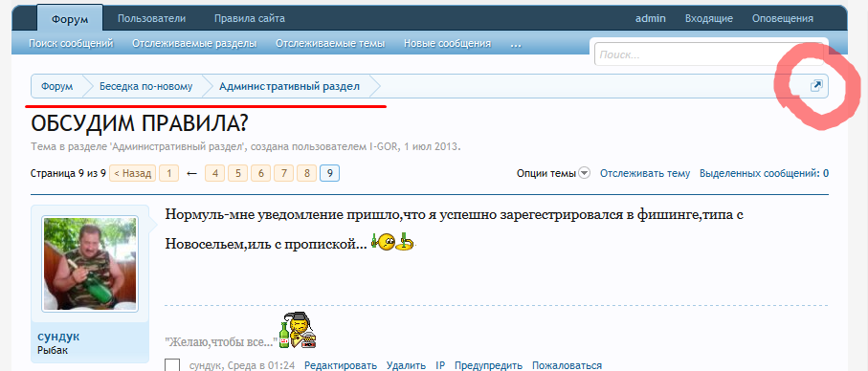Image resolution: width=868 pixels, height=371 pixels.
Task: Jump to page 4
Action: tap(214, 174)
